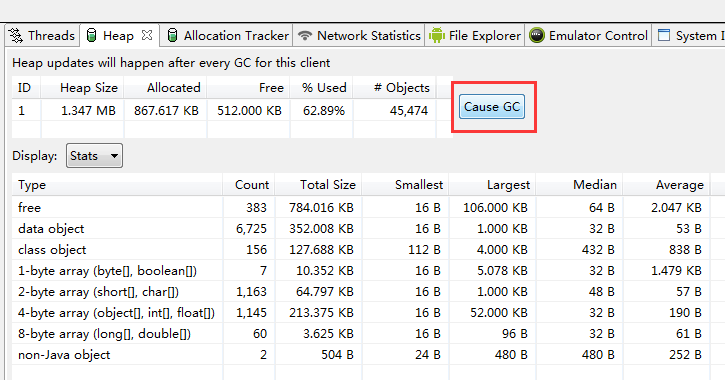This screenshot has width=725, height=380.
Task: Click the 867.617 KB allocated value
Action: 166,110
